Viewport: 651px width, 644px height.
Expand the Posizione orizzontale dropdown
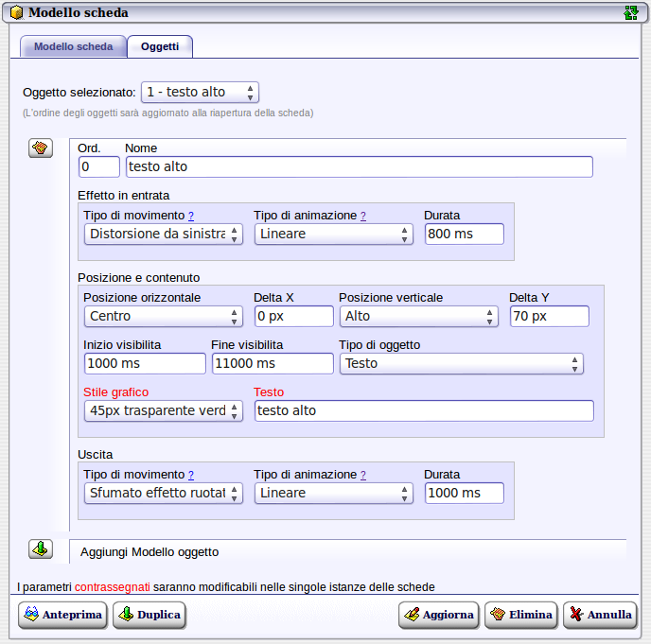pyautogui.click(x=163, y=316)
